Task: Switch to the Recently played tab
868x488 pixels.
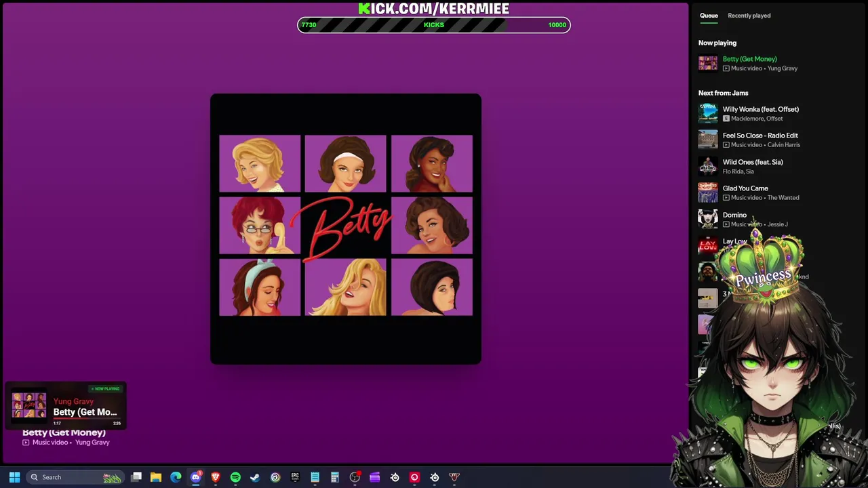Action: click(749, 16)
